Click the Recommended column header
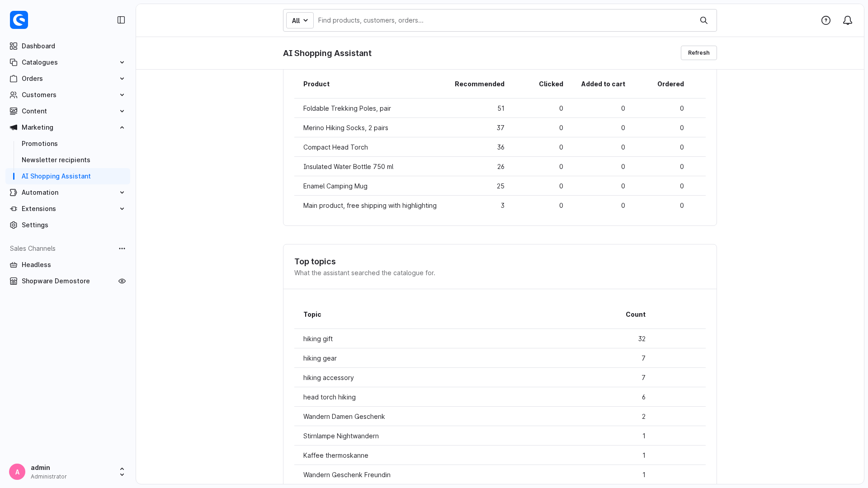 click(x=479, y=84)
